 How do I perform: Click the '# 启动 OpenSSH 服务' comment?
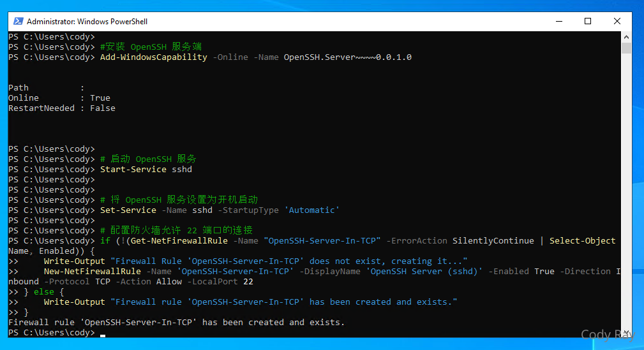[x=148, y=159]
